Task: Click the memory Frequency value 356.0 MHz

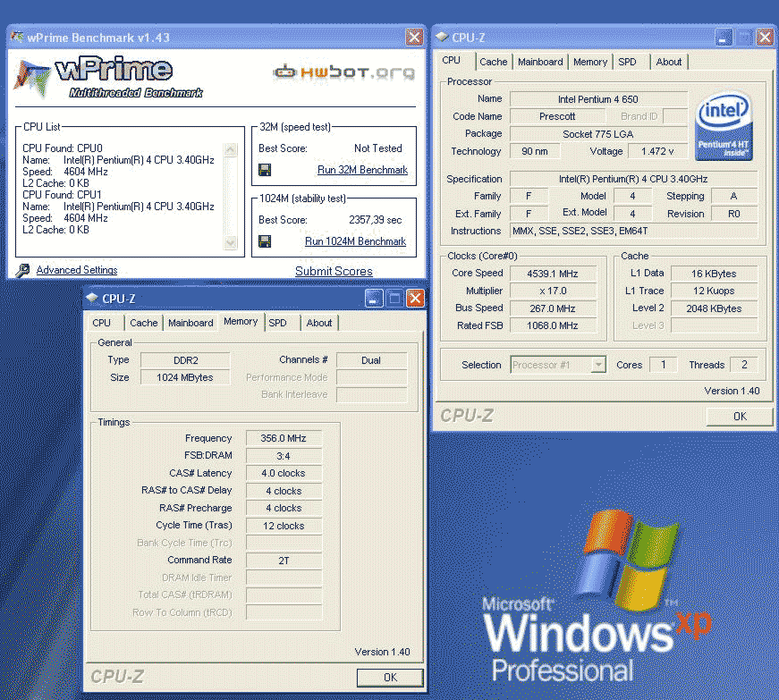Action: tap(284, 438)
